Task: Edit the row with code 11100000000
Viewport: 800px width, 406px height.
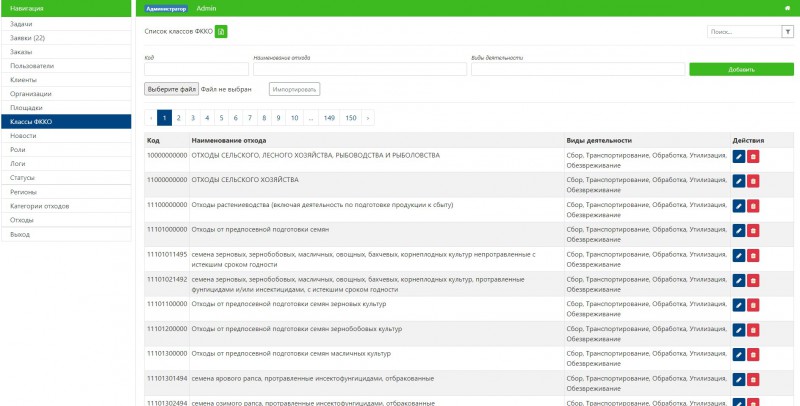Action: tap(739, 206)
